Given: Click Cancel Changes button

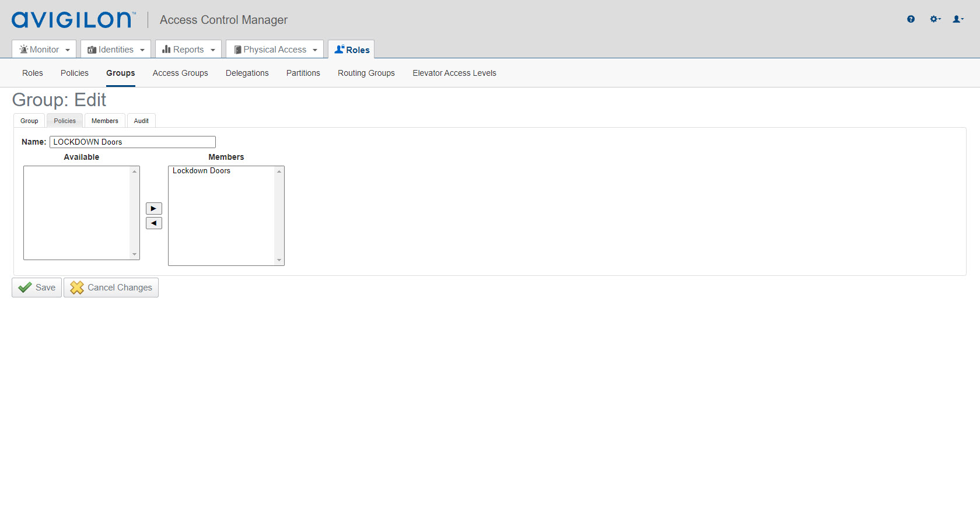Looking at the screenshot, I should pyautogui.click(x=111, y=288).
